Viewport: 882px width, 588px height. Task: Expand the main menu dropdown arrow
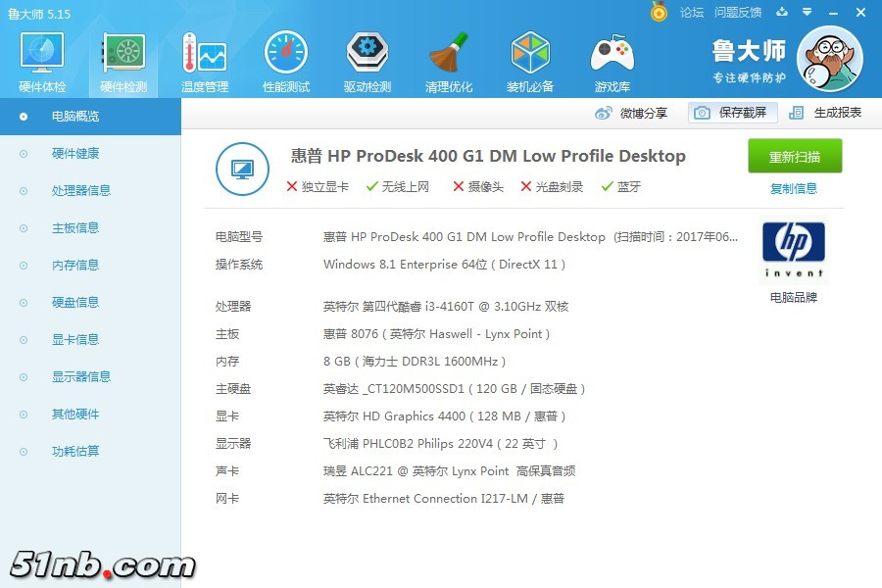click(x=808, y=12)
